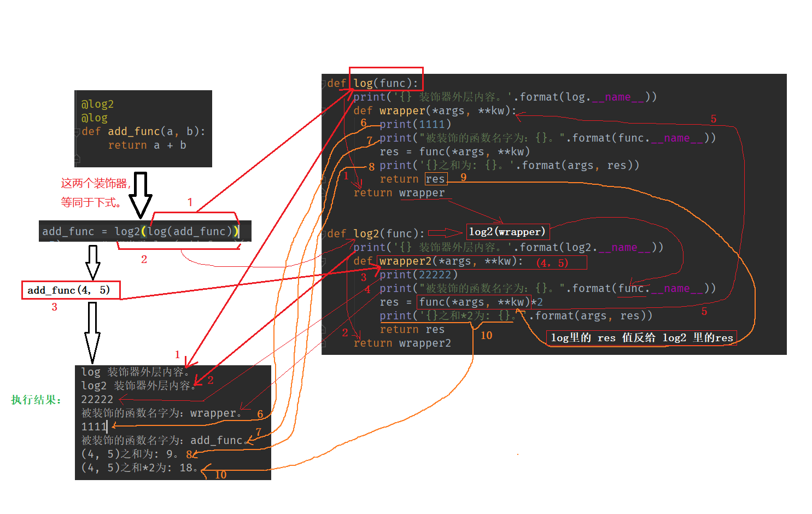Image resolution: width=812 pixels, height=514 pixels.
Task: Click output line '1111'
Action: [94, 427]
